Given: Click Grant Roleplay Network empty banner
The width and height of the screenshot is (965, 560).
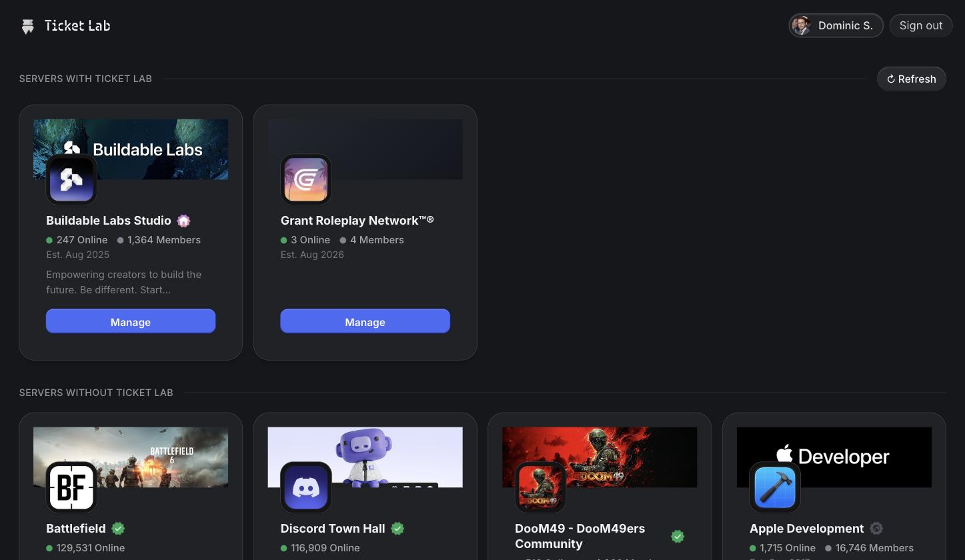Looking at the screenshot, I should (365, 149).
